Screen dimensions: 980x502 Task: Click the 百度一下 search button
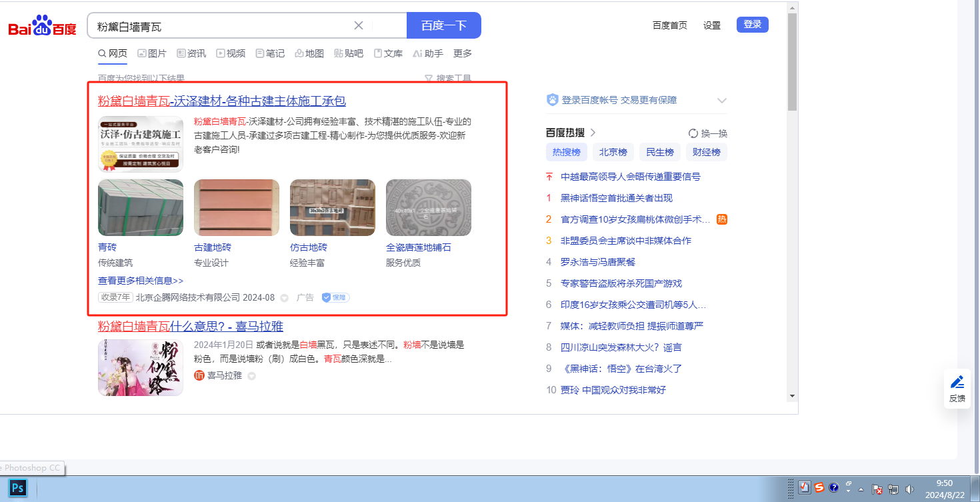444,26
